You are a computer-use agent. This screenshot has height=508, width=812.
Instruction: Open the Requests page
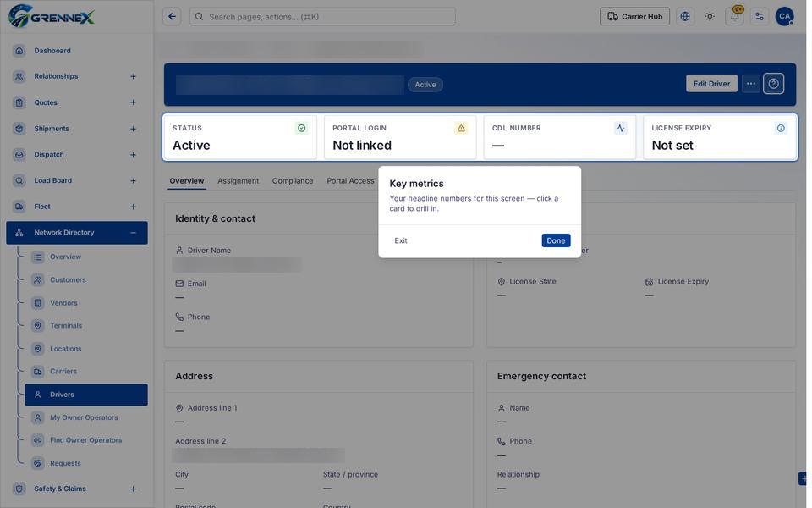[x=65, y=463]
